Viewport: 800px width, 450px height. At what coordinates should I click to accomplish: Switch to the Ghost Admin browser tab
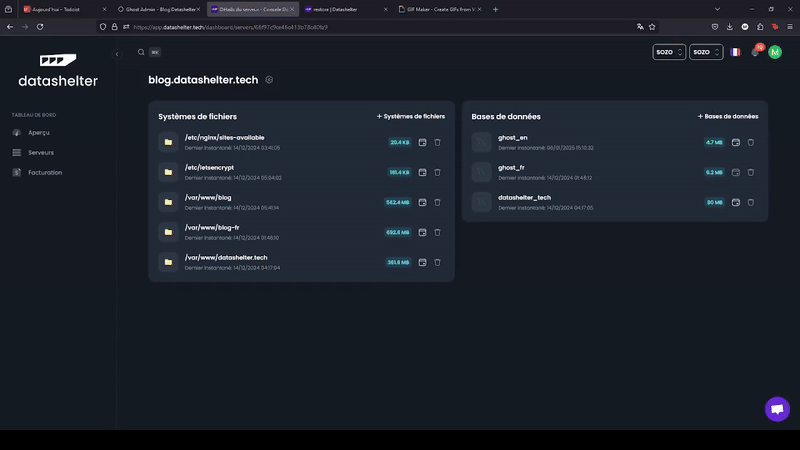tap(160, 9)
